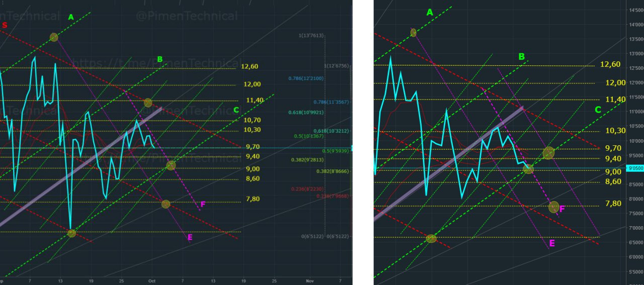Click the 10,70 level label in left chart
This screenshot has width=644, height=285.
(x=252, y=120)
